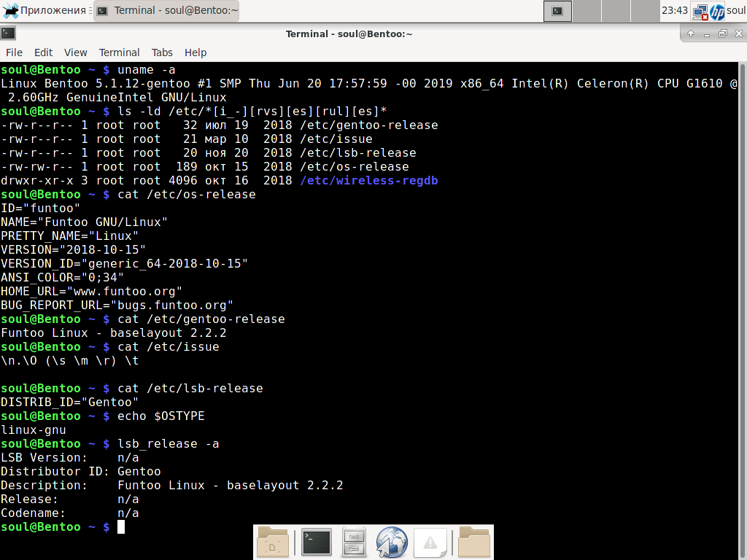This screenshot has height=560, width=747.
Task: Click the "cat /etc/gentoo-release" command
Action: (201, 319)
